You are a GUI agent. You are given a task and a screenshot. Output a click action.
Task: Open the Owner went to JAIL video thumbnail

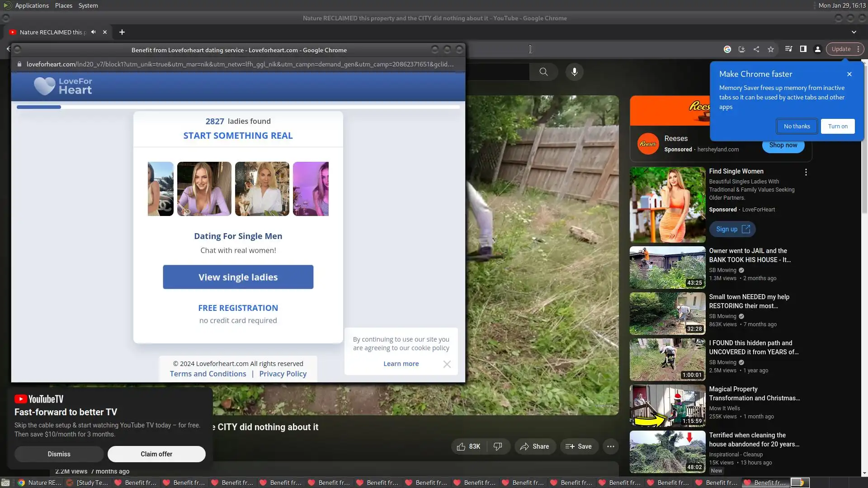667,267
